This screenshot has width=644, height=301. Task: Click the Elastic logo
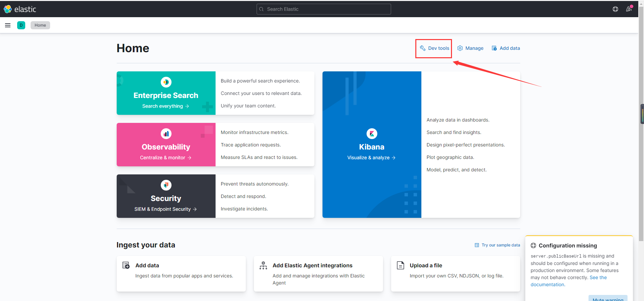click(20, 9)
